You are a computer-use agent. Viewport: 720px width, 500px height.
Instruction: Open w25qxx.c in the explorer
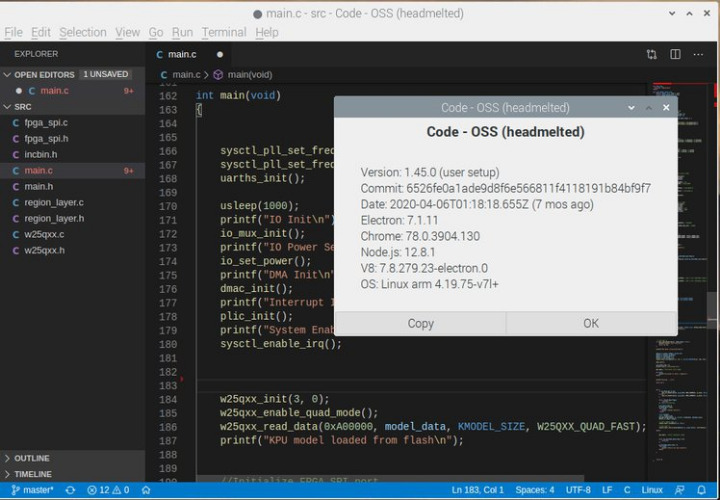click(x=73, y=234)
